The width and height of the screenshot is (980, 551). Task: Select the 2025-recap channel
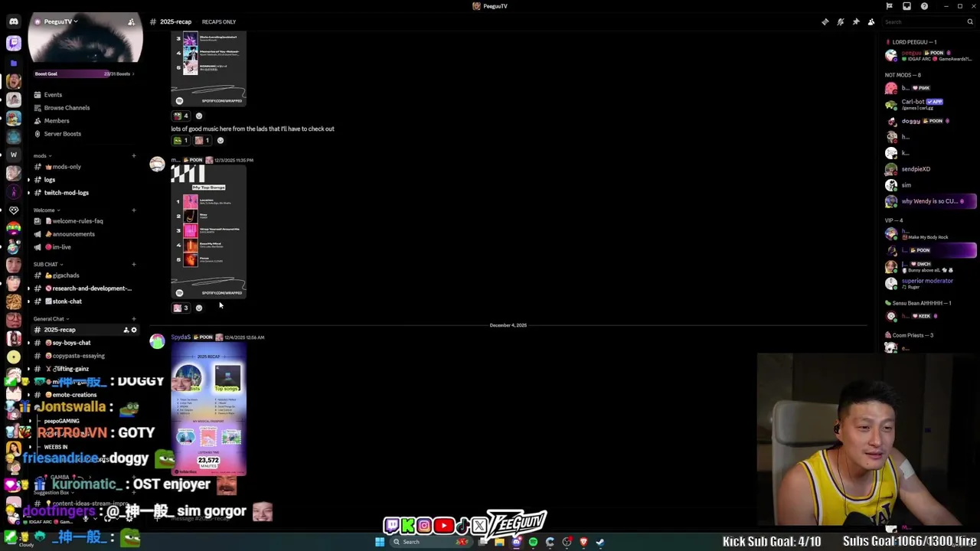coord(60,330)
